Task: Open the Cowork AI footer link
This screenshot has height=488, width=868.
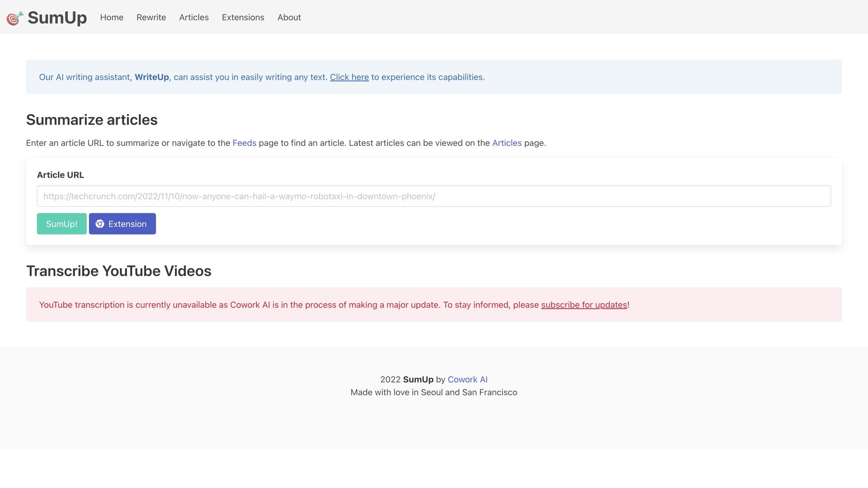Action: [x=467, y=380]
